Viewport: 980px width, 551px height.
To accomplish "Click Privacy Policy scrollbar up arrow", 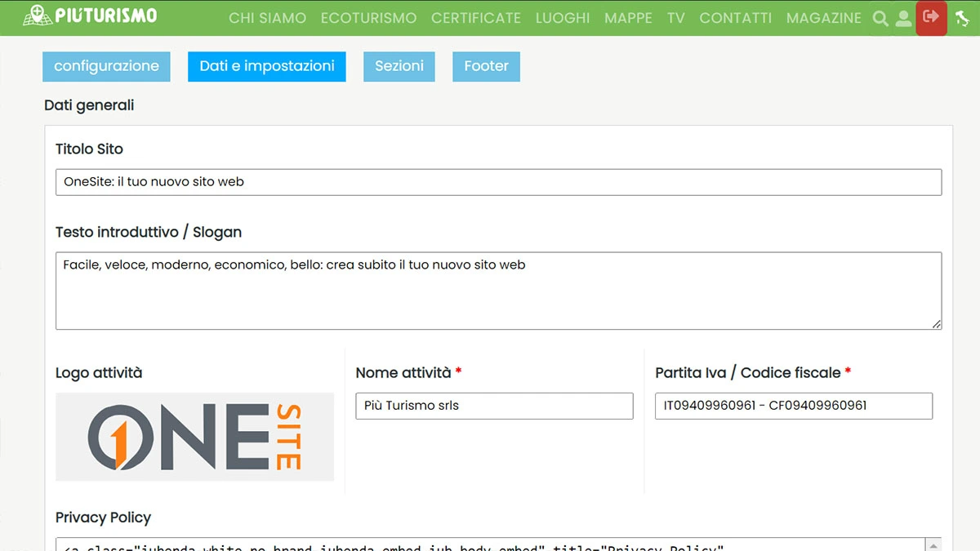I will pyautogui.click(x=933, y=544).
